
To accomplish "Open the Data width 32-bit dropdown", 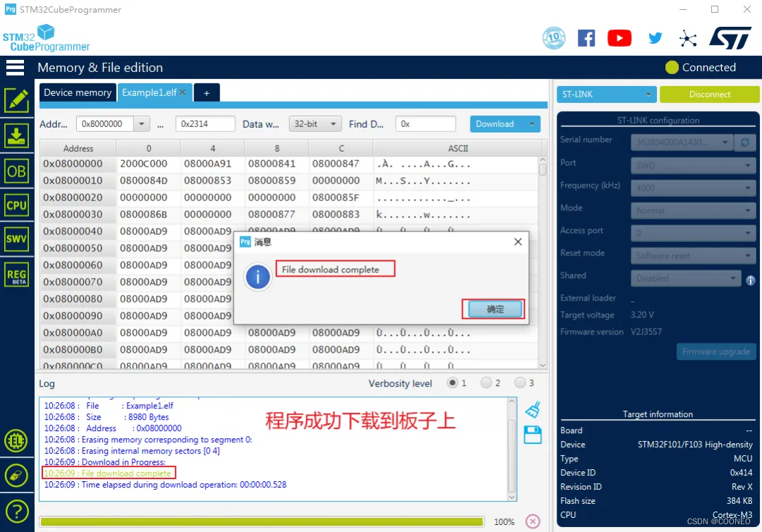I will point(315,124).
